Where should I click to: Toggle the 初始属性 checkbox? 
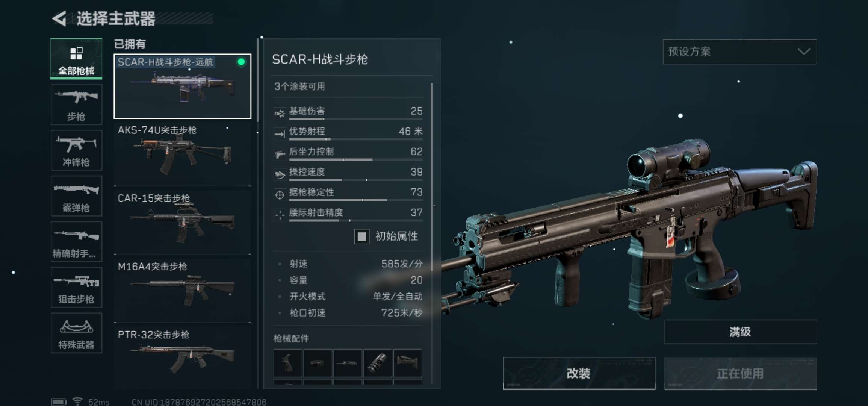[361, 236]
